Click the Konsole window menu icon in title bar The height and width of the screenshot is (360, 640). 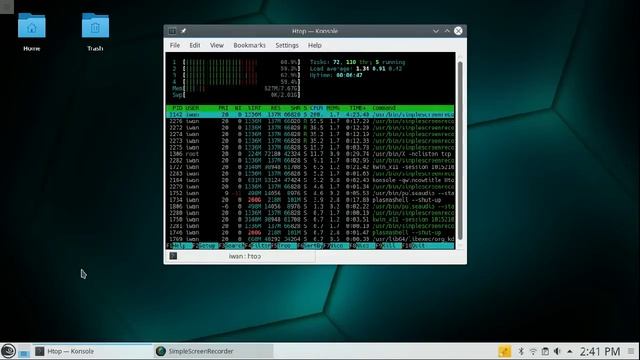172,31
